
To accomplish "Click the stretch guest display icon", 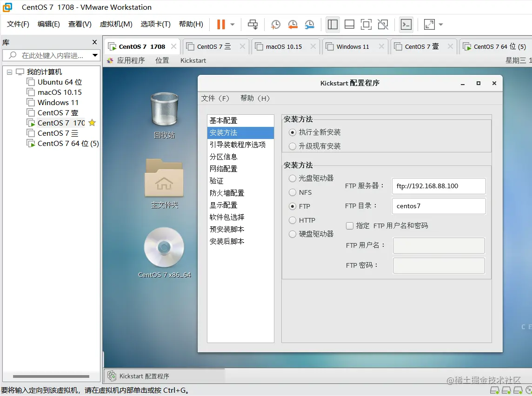I will (429, 25).
